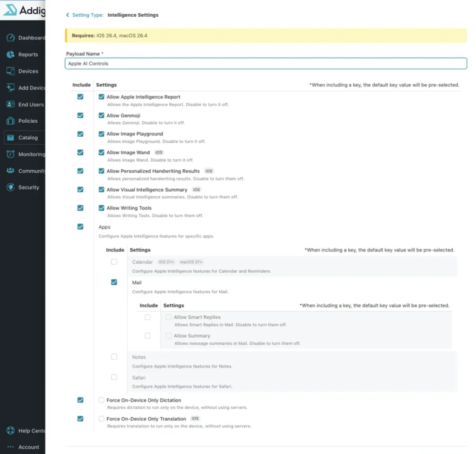476x454 pixels.
Task: Toggle Allow Visual Intelligence Summary value checkbox
Action: [101, 189]
